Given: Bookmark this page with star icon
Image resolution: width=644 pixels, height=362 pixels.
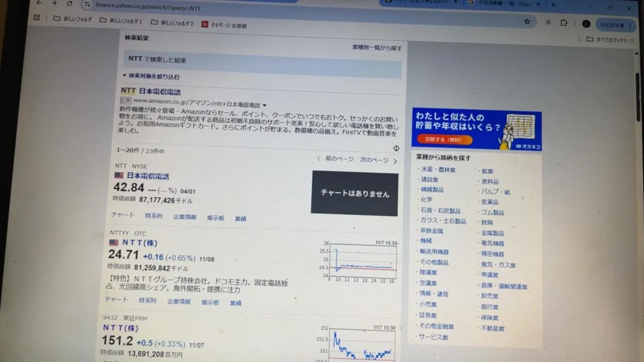Looking at the screenshot, I should click(x=527, y=22).
